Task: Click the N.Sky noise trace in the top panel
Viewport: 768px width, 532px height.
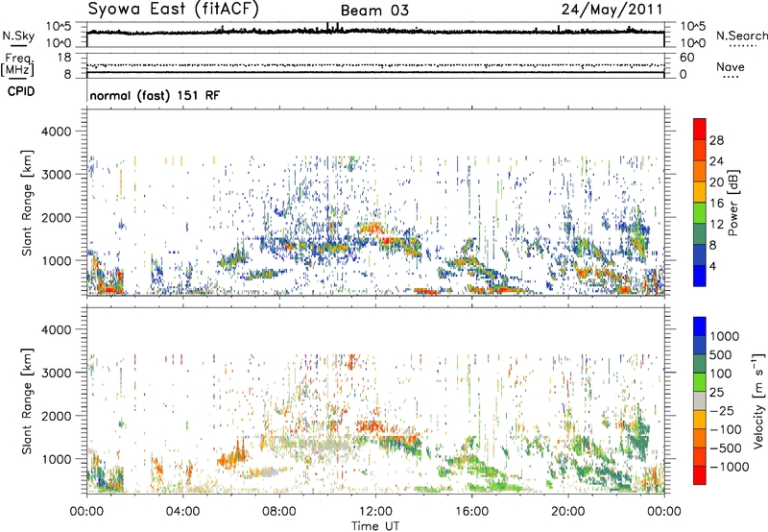Action: pyautogui.click(x=375, y=32)
